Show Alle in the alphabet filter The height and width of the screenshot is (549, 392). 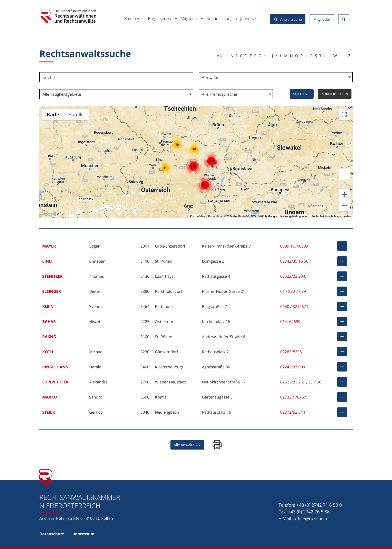[x=220, y=56]
